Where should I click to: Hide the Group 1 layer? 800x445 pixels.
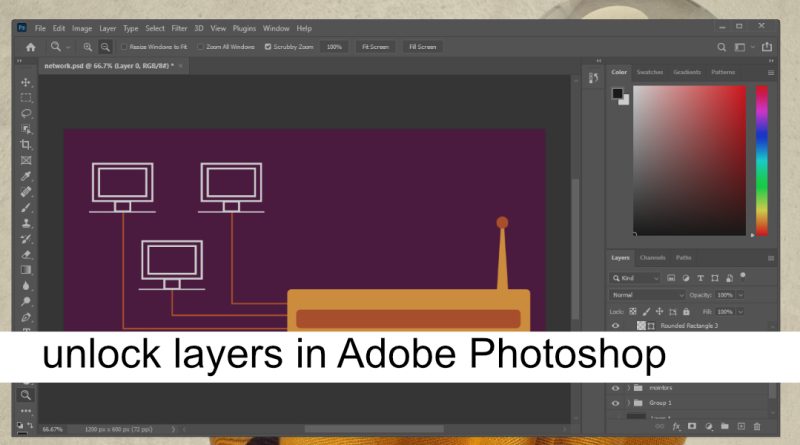(x=615, y=403)
